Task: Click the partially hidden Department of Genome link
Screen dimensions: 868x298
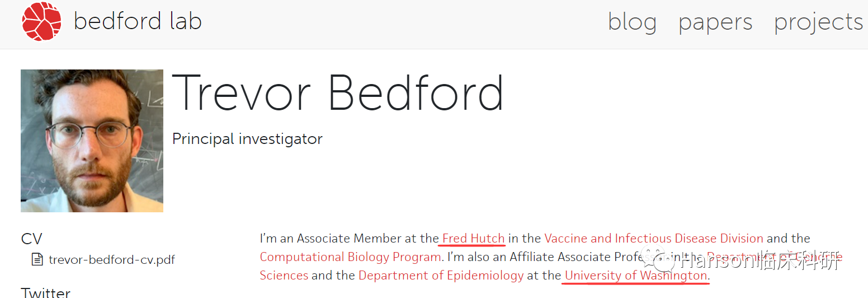Action: pos(775,257)
